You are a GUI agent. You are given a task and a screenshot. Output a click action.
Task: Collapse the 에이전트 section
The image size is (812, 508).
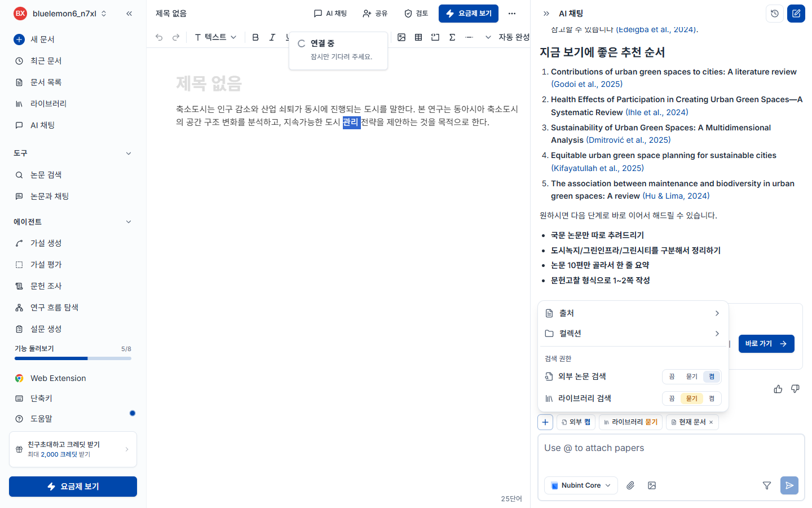129,222
